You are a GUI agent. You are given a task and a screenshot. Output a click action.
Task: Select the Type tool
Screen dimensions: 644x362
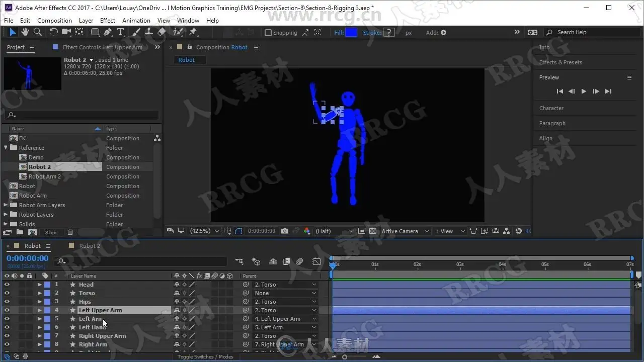click(120, 32)
